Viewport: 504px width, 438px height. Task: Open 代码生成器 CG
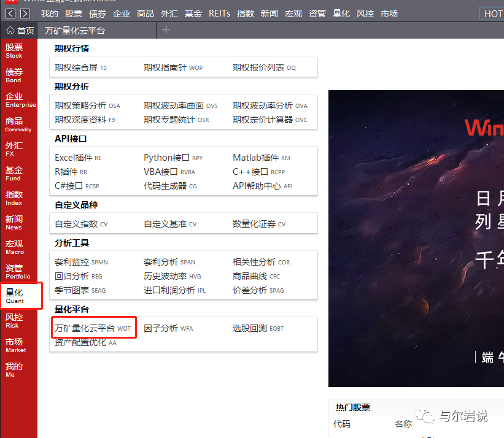click(x=170, y=186)
